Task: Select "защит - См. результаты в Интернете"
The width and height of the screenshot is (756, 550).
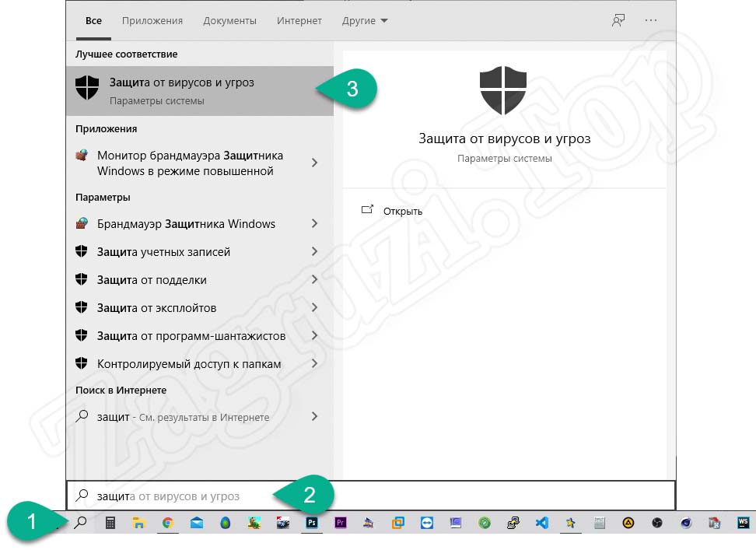Action: point(184,417)
